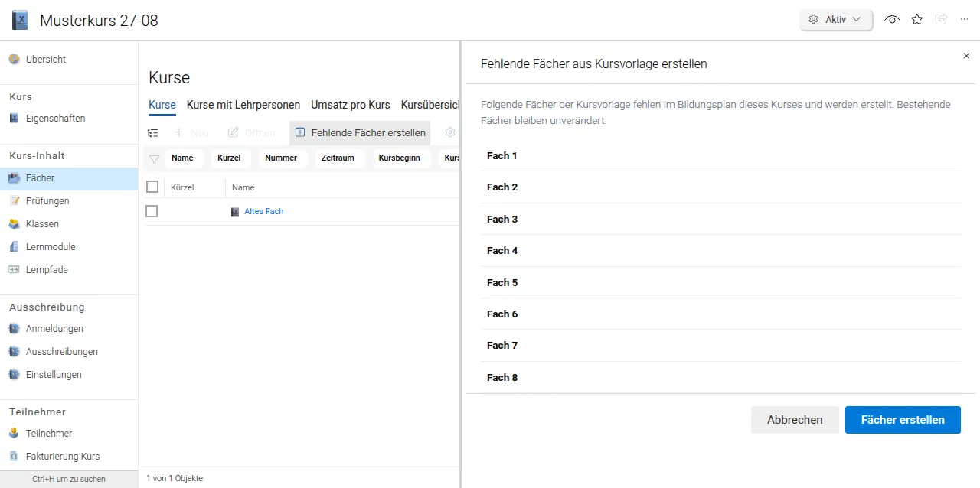Screen dimensions: 980x488
Task: Open Eigenschaften via its sidebar icon
Action: pyautogui.click(x=14, y=119)
